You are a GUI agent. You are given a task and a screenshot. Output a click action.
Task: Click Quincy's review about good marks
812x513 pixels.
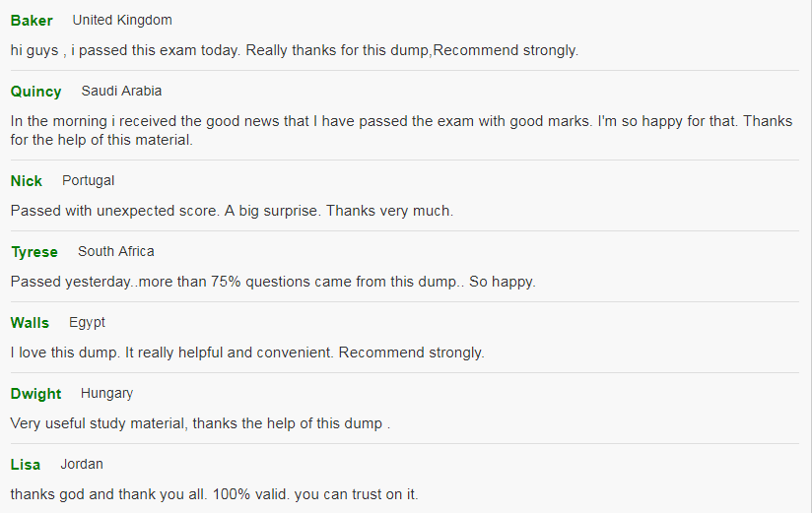pos(401,130)
